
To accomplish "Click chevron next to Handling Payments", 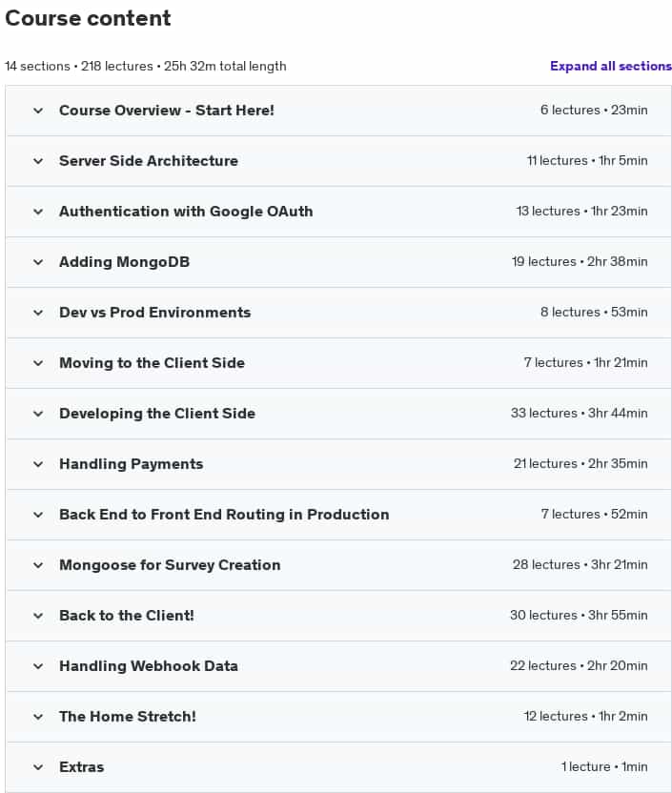I will coord(38,464).
